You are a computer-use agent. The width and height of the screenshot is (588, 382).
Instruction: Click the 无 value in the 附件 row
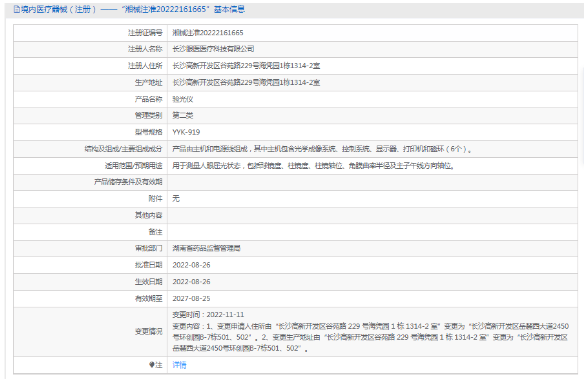tap(176, 198)
